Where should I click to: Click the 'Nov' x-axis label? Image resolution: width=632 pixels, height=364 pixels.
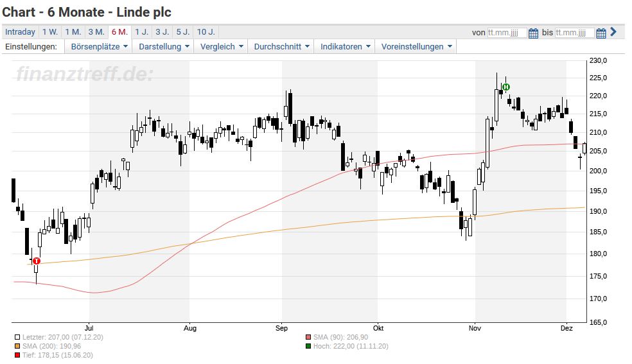click(475, 328)
